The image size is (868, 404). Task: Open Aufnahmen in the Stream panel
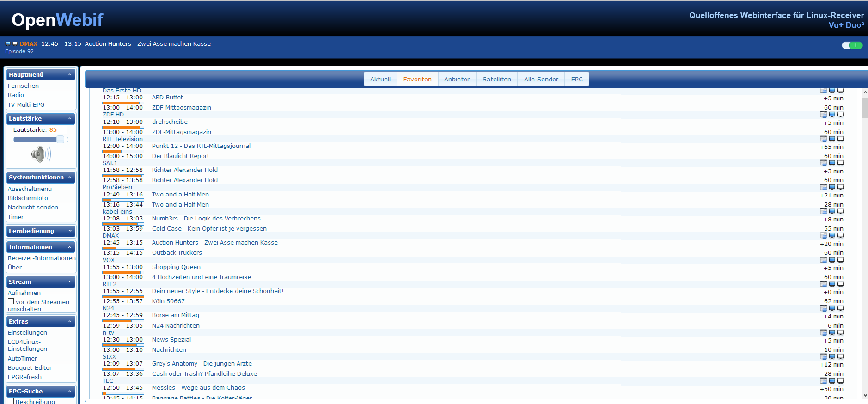click(x=24, y=293)
